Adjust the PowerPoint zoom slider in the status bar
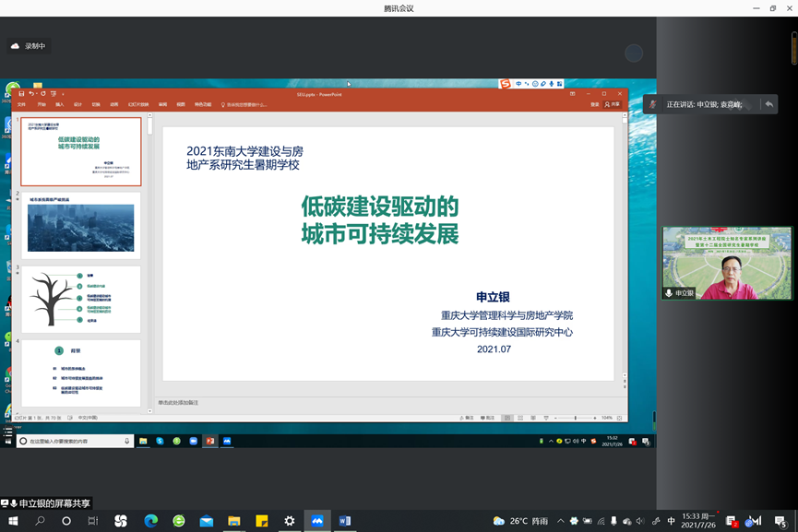The height and width of the screenshot is (532, 798). tap(576, 418)
